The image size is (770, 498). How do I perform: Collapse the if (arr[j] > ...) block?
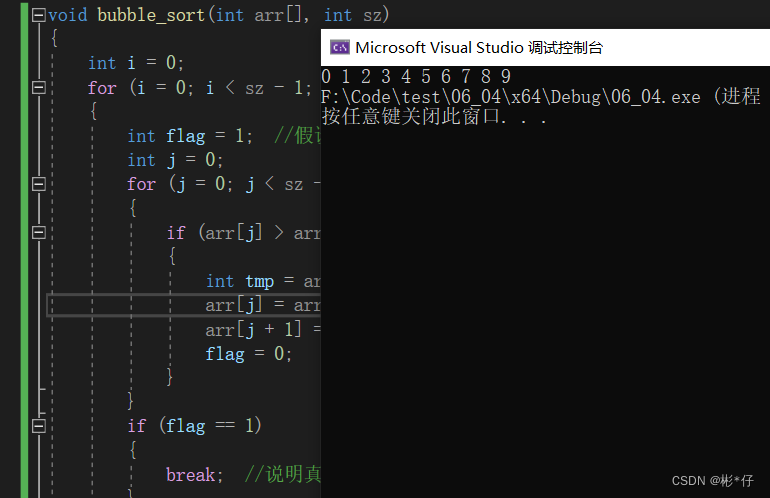39,232
